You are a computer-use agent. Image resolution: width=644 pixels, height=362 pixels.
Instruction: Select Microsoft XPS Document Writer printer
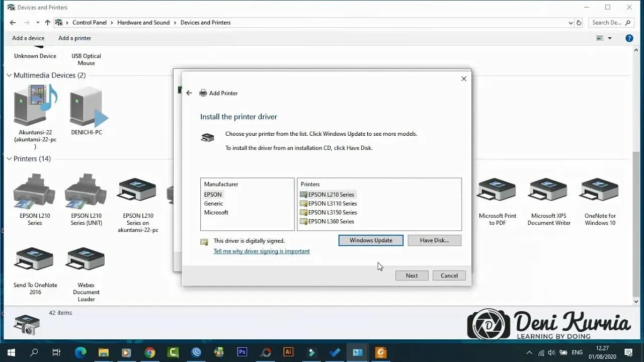click(x=549, y=201)
